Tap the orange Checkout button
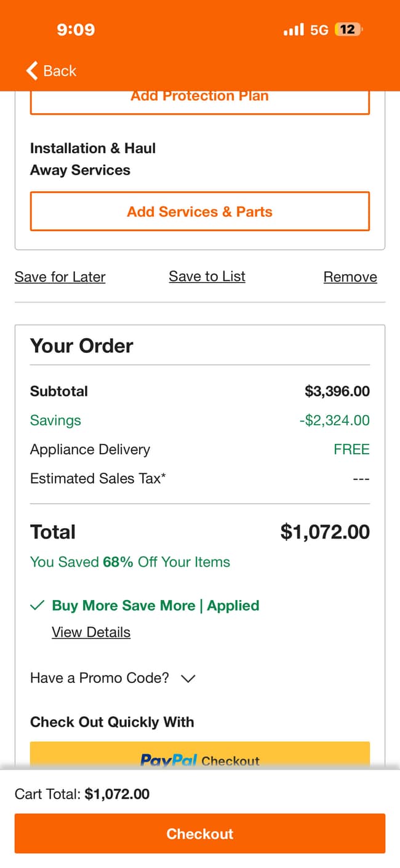Image resolution: width=400 pixels, height=868 pixels. tap(200, 834)
